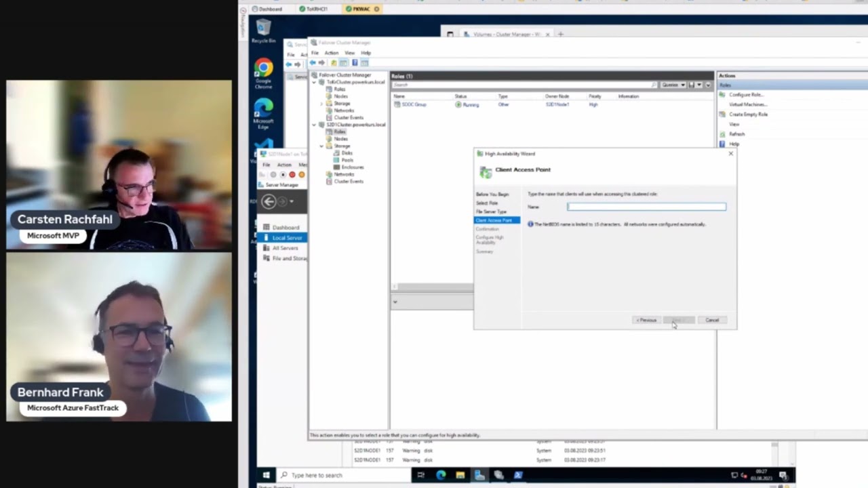Expand Storage under ToKrCluster
Viewport: 868px width, 488px height.
click(x=321, y=103)
